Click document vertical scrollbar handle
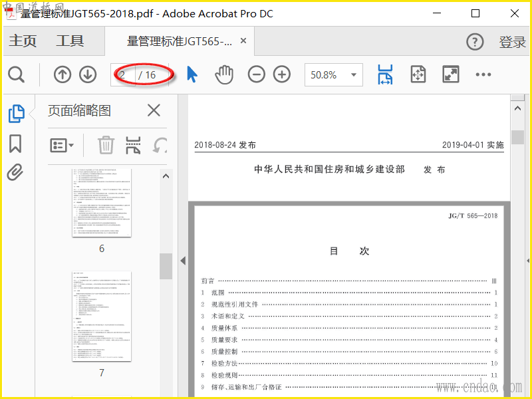 coord(517,137)
